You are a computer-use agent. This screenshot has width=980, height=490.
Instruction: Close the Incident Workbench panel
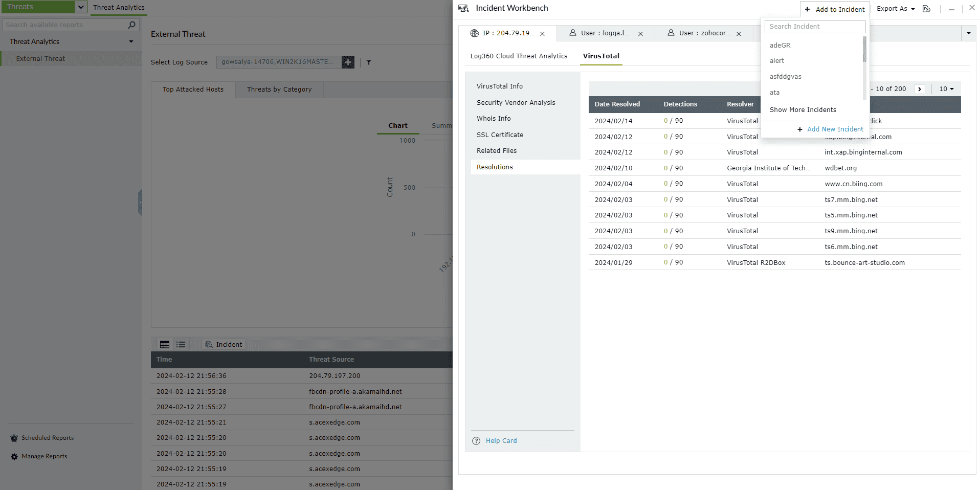click(x=972, y=8)
